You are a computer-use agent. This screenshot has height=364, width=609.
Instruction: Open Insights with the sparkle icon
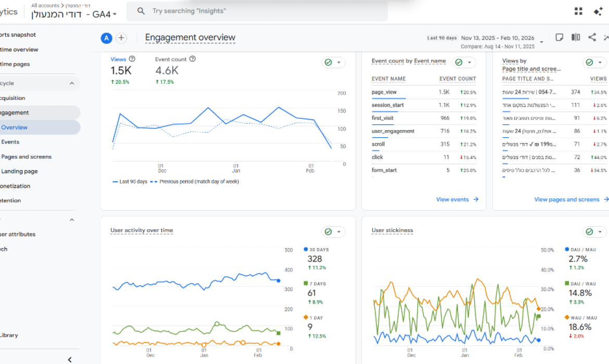[x=599, y=11]
